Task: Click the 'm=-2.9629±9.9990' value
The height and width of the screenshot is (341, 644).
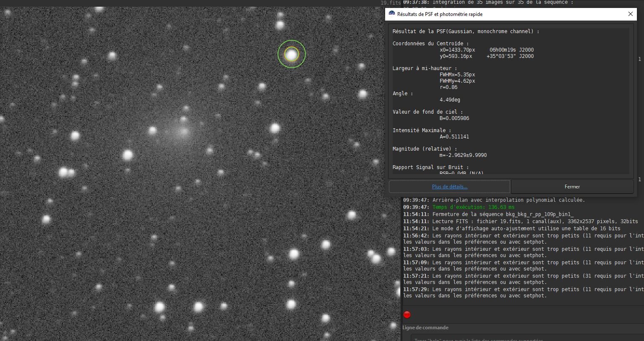Action: 463,155
